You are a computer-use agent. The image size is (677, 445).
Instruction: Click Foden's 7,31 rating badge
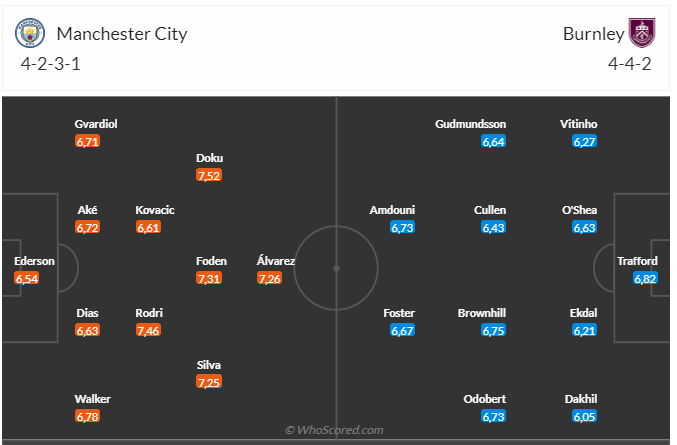(x=209, y=278)
